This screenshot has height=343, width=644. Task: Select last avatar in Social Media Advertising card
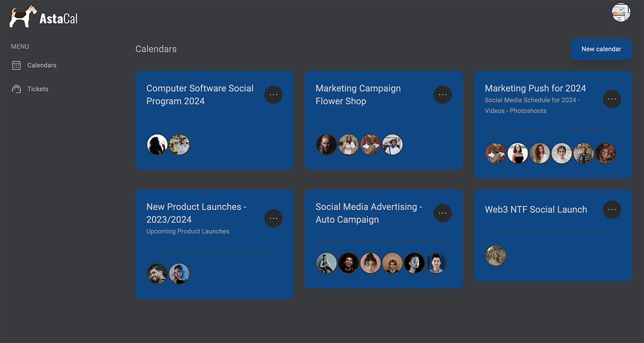point(436,263)
